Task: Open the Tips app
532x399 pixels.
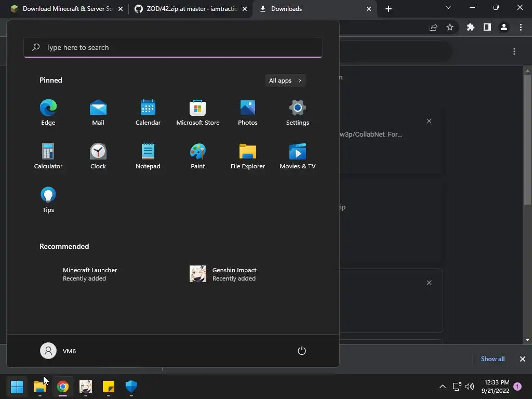Action: (48, 200)
